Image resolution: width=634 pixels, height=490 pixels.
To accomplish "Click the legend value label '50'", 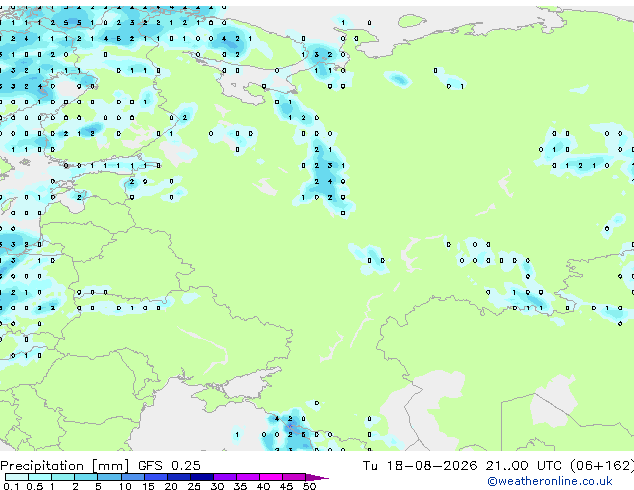I will tap(309, 486).
